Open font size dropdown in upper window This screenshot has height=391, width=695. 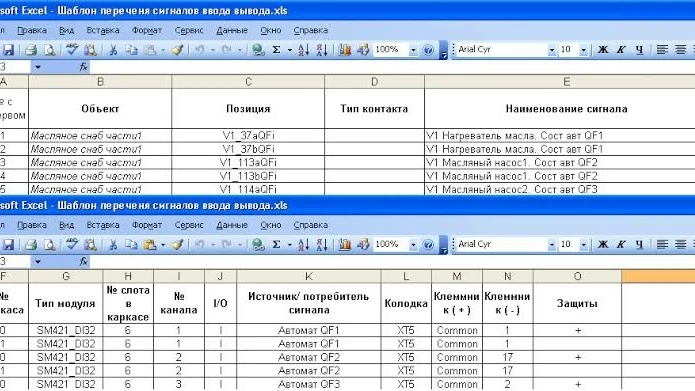[x=583, y=50]
